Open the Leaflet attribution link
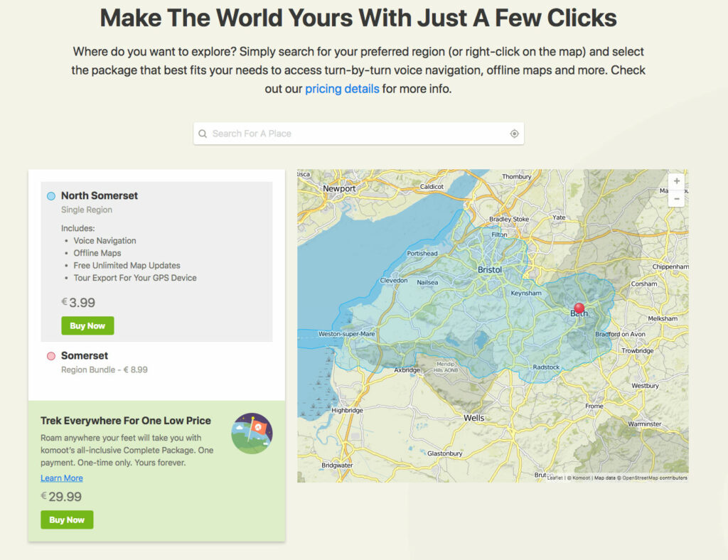 555,478
